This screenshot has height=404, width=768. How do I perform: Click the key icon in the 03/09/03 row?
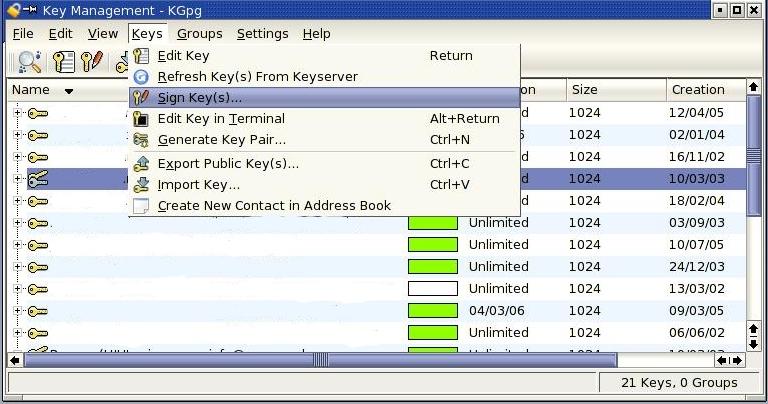38,223
